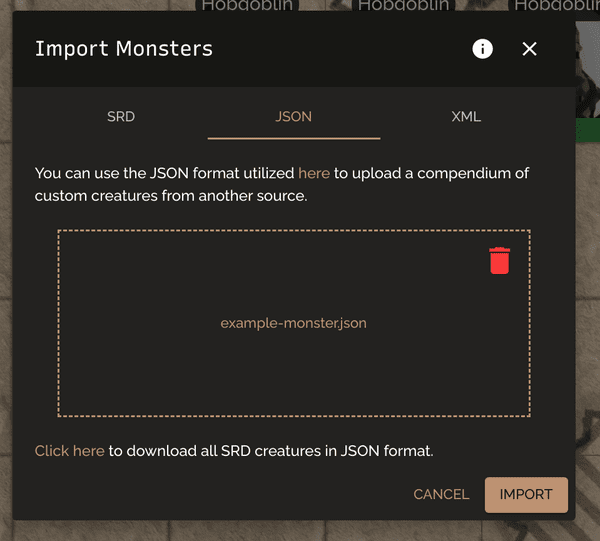Click the leftmost Hobgoblin label behind dialog

[x=247, y=6]
